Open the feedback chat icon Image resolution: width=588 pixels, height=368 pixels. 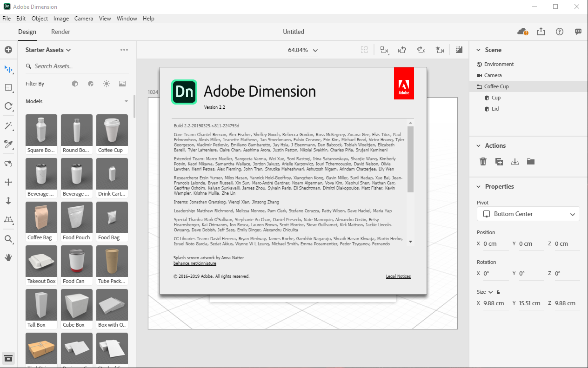pos(578,32)
